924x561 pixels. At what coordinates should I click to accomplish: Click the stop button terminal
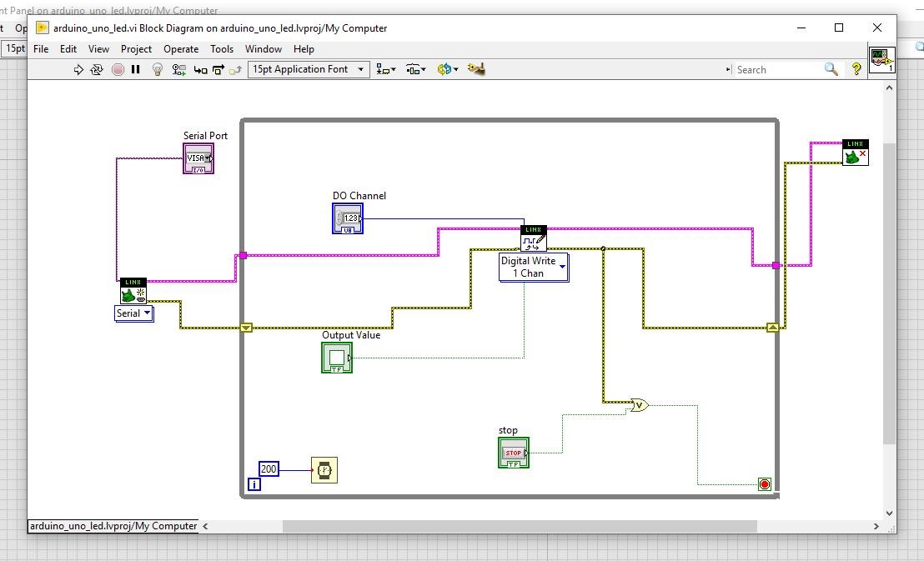point(513,453)
